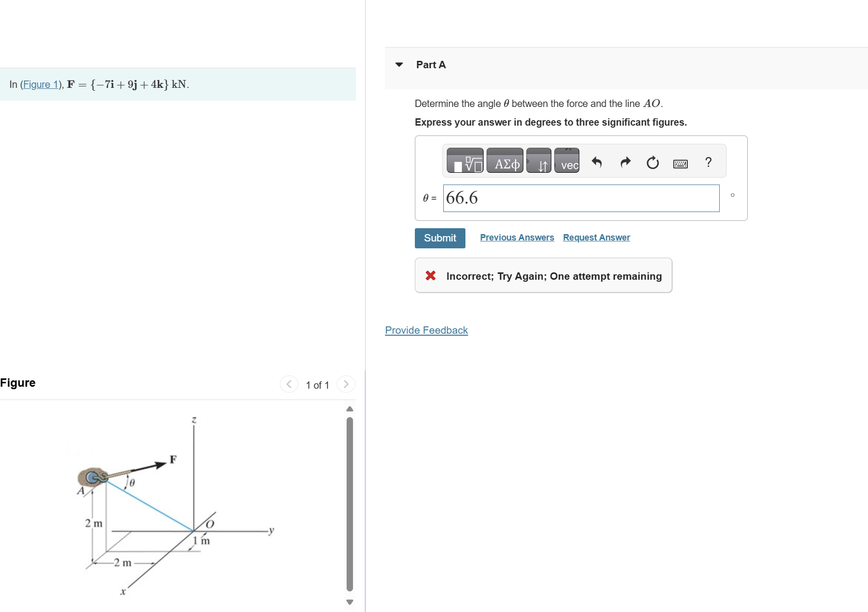
Task: Submit the answer for Part A
Action: point(439,238)
